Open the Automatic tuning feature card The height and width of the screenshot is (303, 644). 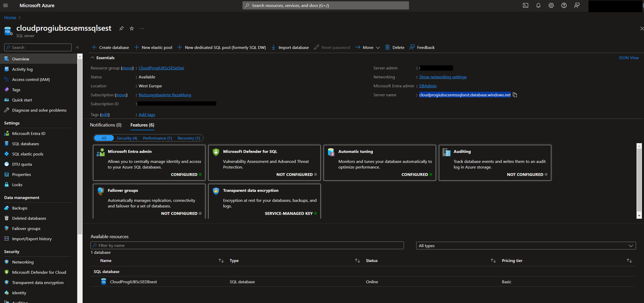379,163
